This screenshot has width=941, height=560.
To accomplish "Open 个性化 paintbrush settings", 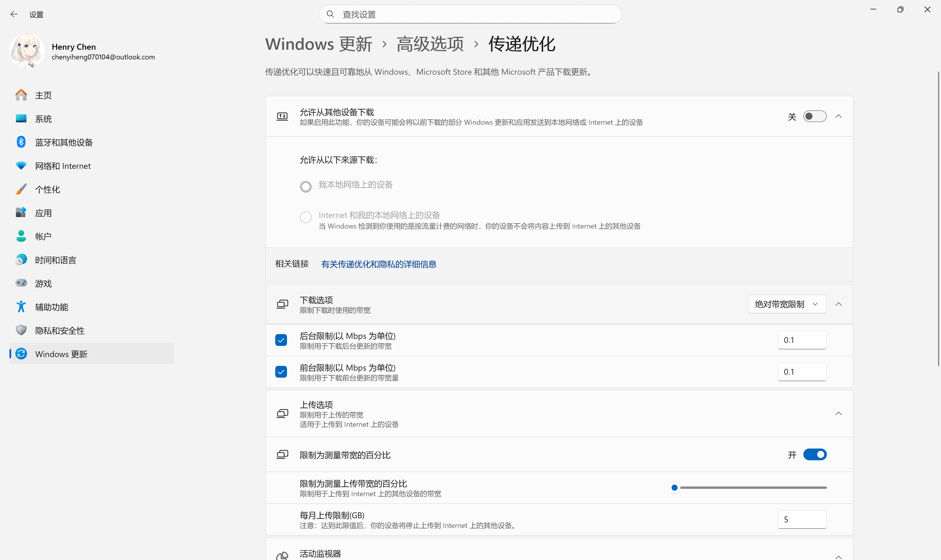I will (47, 189).
